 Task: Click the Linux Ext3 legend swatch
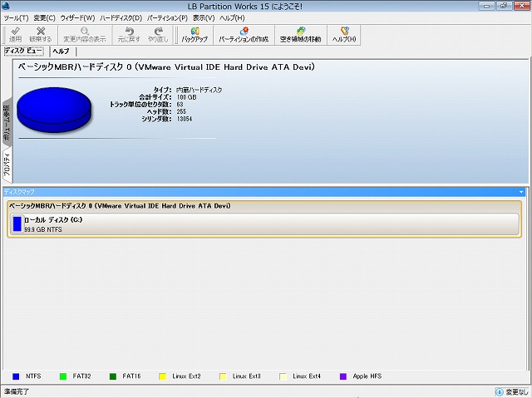[223, 376]
